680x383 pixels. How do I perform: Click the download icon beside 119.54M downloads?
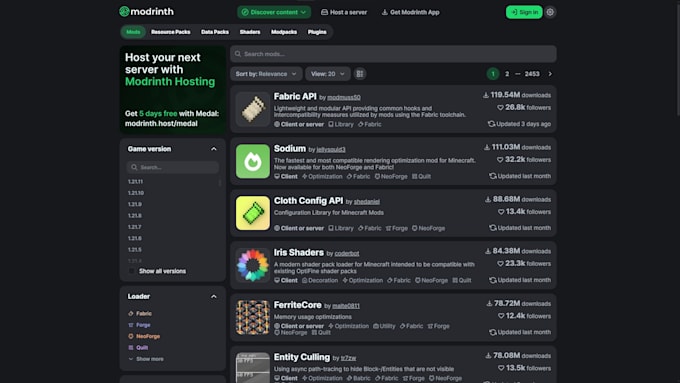tap(486, 95)
